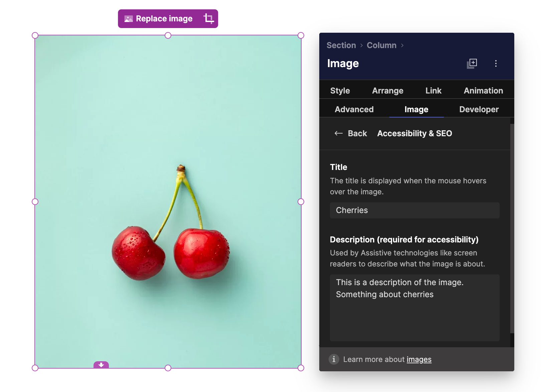This screenshot has height=392, width=541.
Task: Click the Cherries title input field
Action: (414, 210)
